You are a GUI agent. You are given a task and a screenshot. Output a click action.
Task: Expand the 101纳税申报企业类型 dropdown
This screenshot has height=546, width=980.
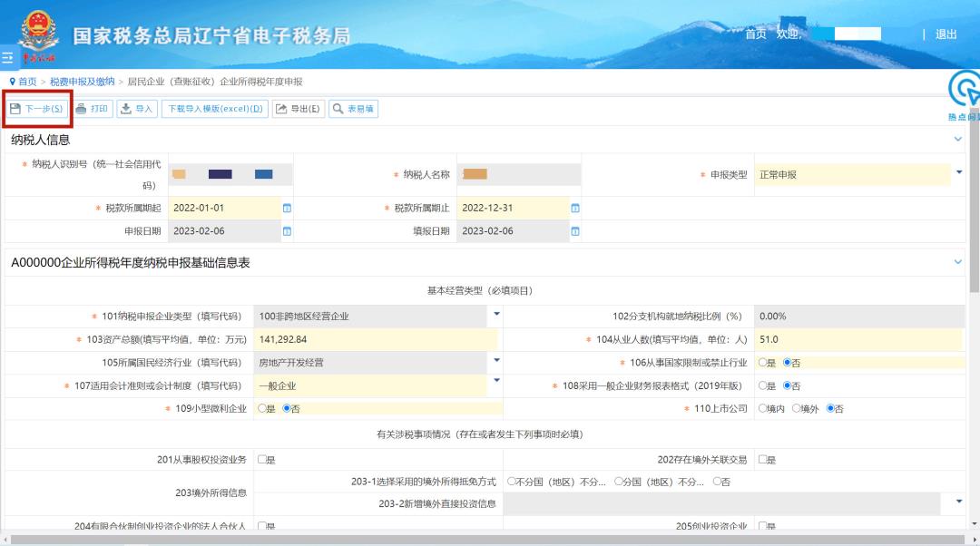click(496, 314)
